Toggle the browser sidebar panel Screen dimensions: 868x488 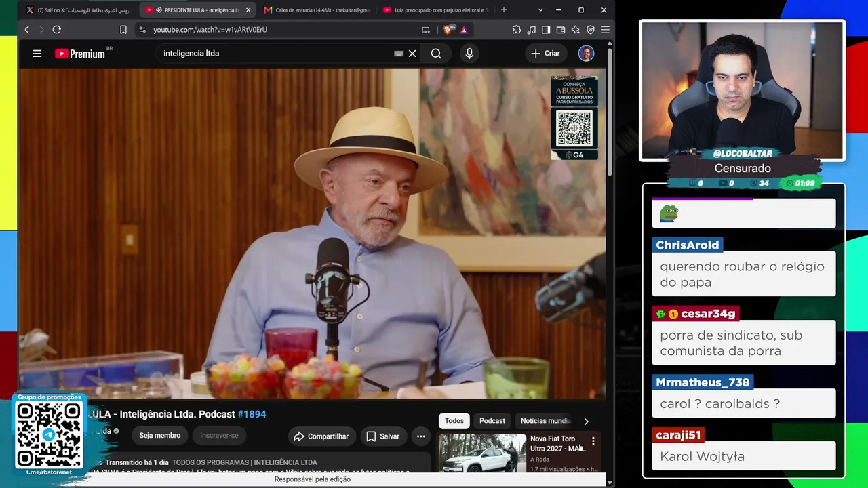pyautogui.click(x=546, y=30)
